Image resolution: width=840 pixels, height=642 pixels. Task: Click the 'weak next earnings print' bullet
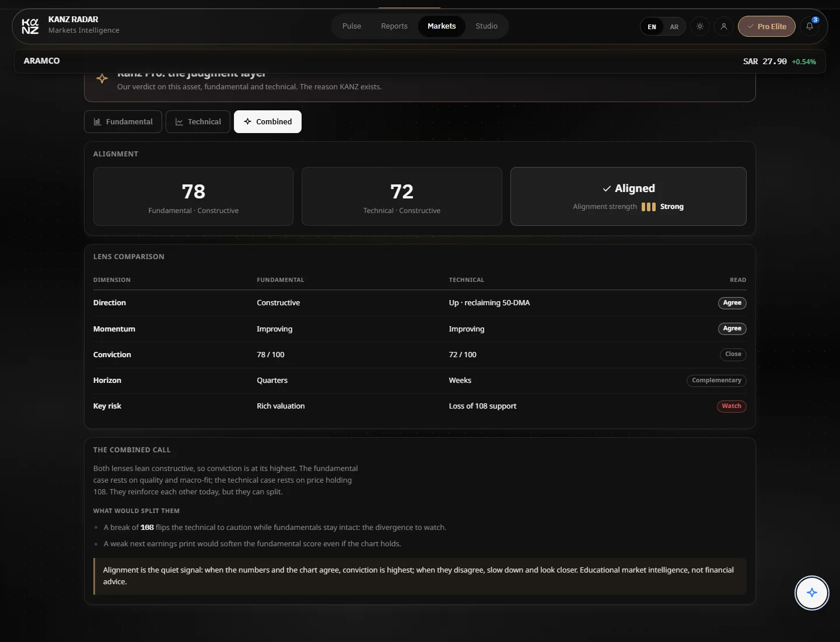coord(253,544)
